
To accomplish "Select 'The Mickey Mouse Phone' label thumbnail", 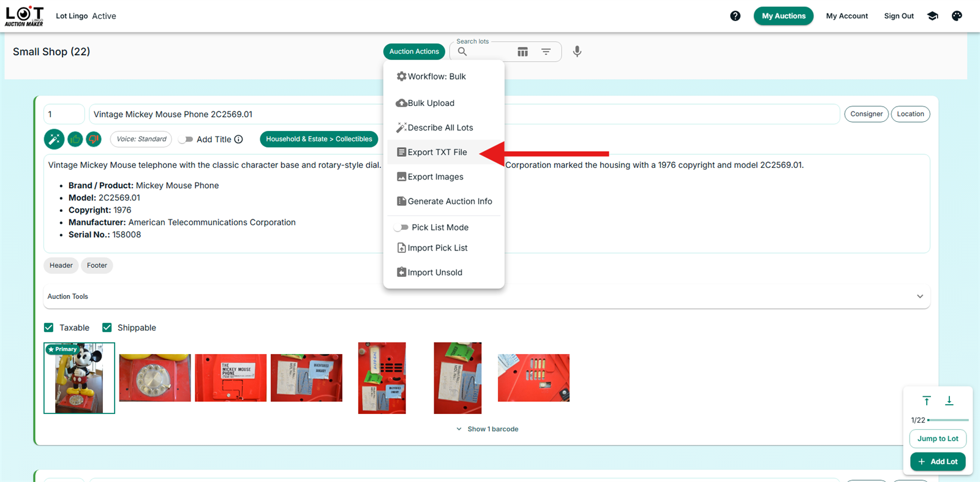I will [230, 378].
